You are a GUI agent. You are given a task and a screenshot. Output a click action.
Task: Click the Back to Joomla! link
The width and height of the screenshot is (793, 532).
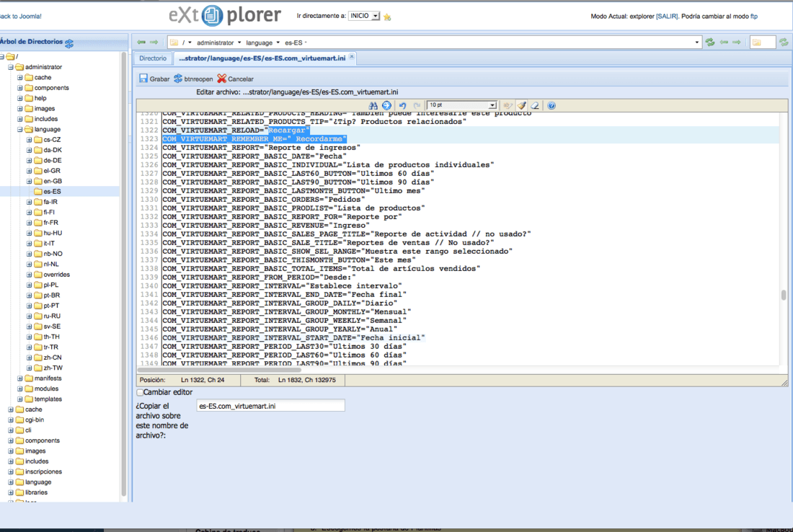click(x=20, y=16)
